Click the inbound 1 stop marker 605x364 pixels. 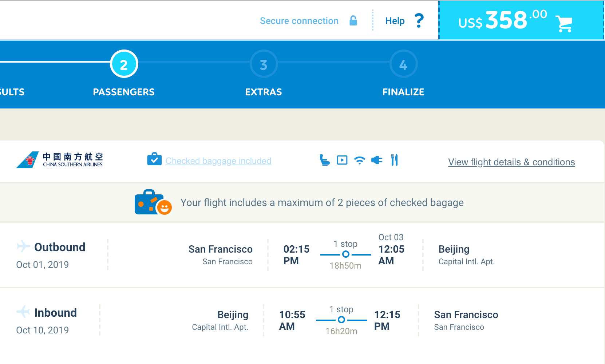341,320
